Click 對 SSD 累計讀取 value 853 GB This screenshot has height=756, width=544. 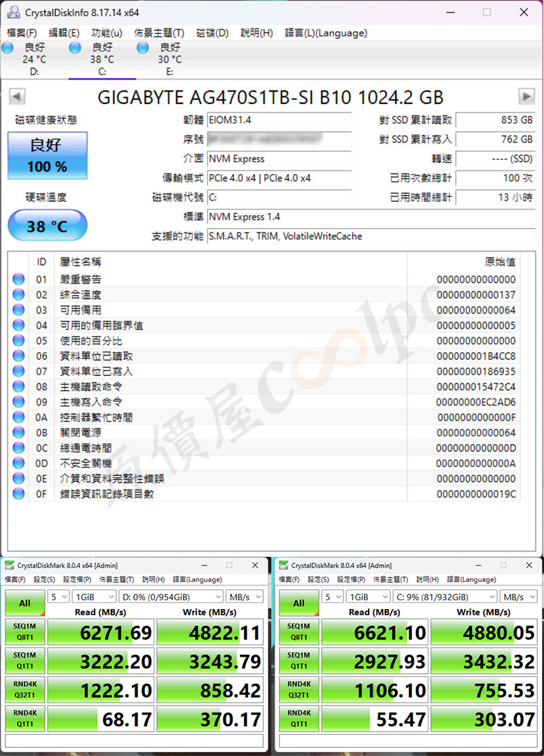pos(495,120)
